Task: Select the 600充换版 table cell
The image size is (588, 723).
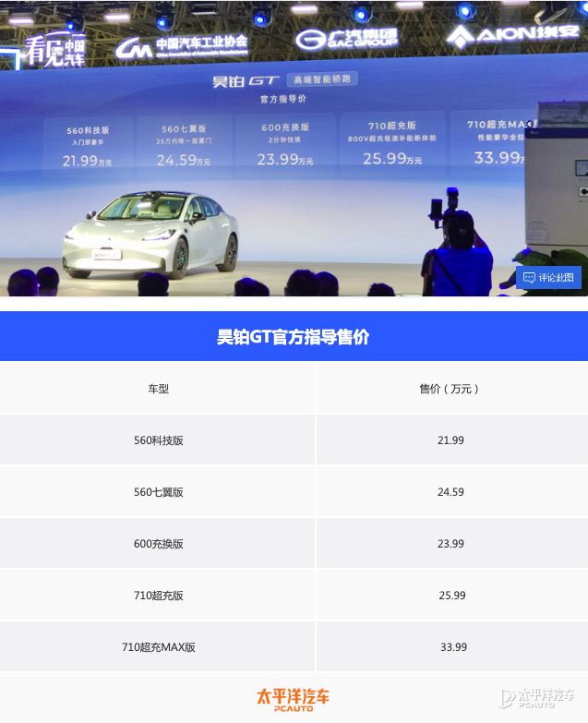Action: (158, 543)
